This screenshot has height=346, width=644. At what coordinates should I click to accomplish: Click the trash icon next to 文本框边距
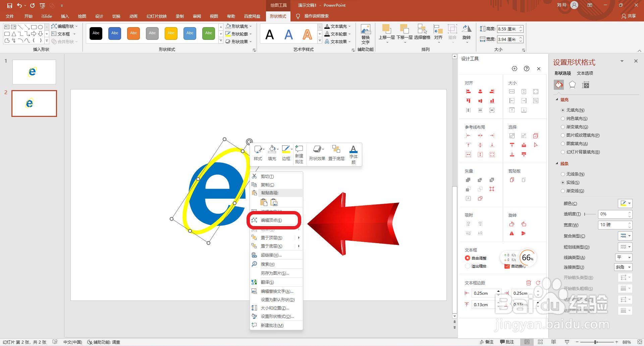pyautogui.click(x=529, y=283)
